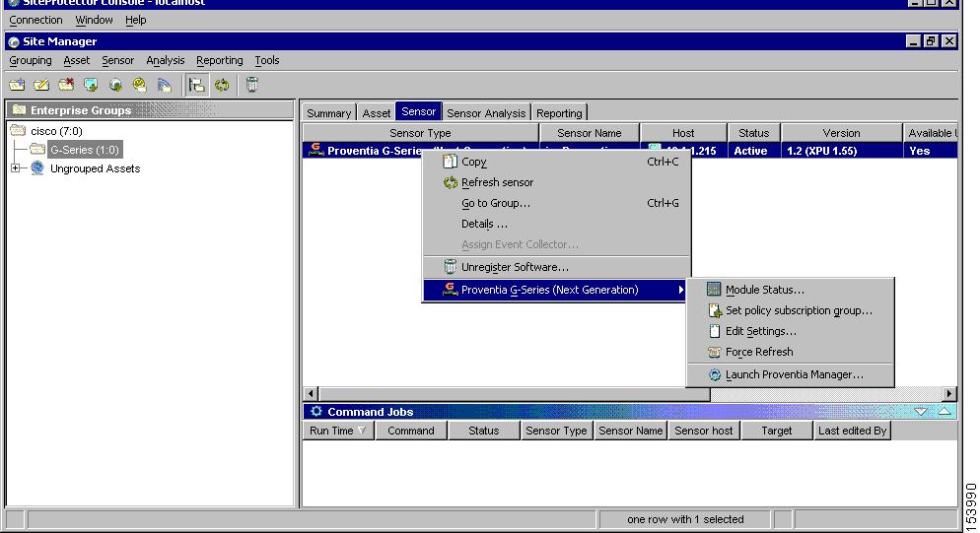Choose Copy from the context menu
The height and width of the screenshot is (533, 980).
(x=556, y=162)
